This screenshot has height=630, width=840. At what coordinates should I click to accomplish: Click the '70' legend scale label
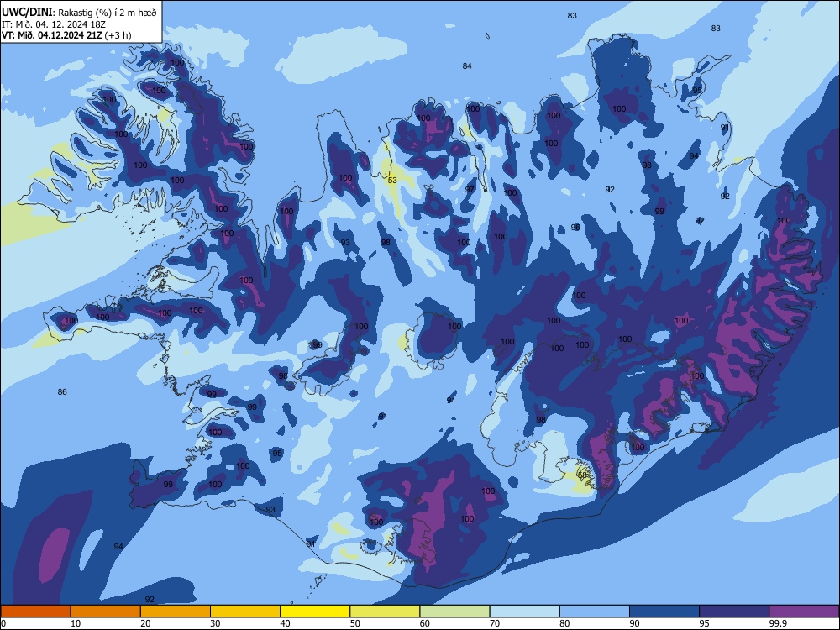[x=495, y=623]
